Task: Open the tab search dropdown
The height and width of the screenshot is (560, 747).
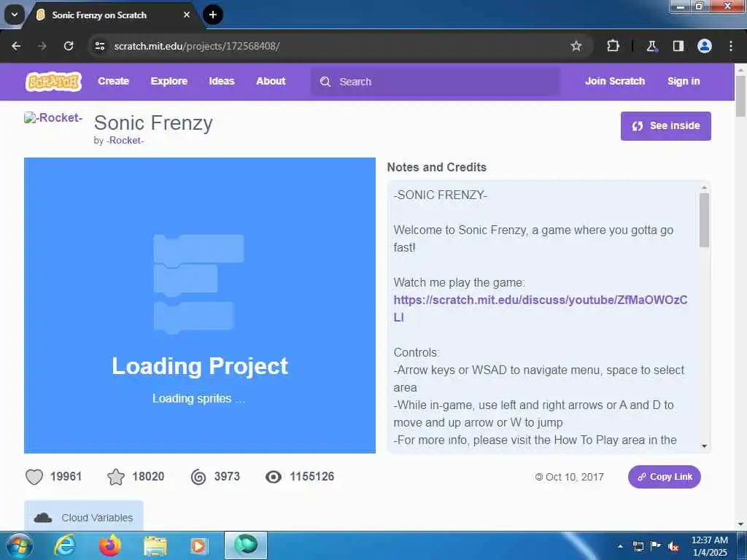Action: tap(15, 15)
